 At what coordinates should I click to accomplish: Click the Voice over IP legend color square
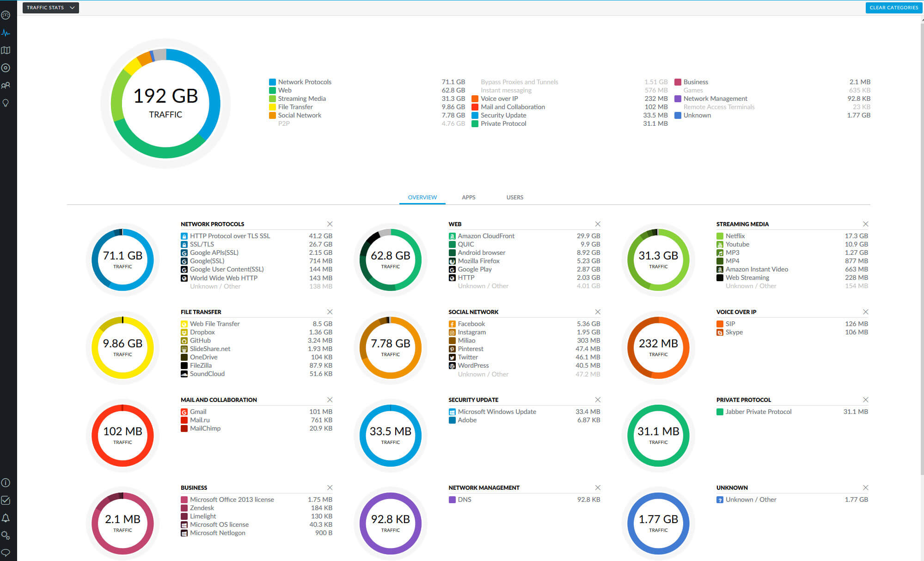click(475, 99)
